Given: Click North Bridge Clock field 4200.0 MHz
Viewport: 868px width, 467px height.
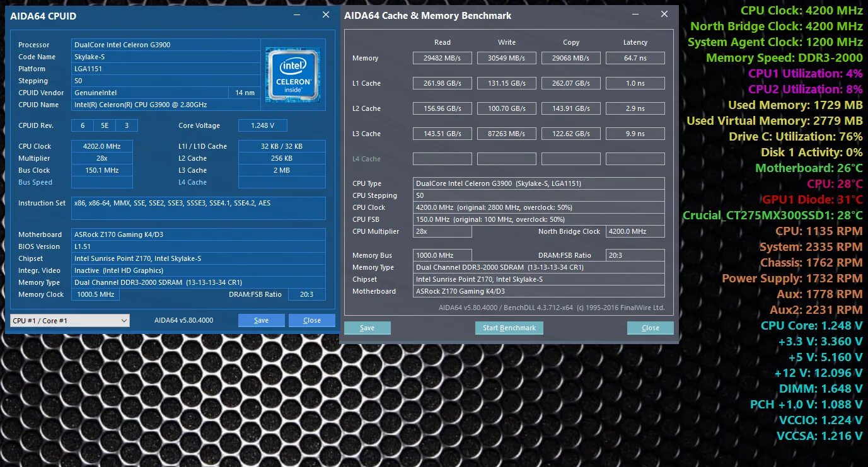Looking at the screenshot, I should pyautogui.click(x=635, y=231).
